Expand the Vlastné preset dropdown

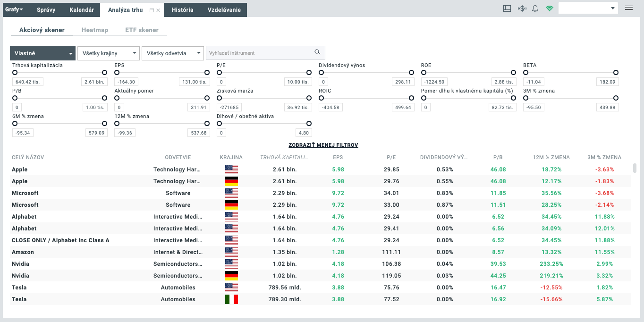click(x=43, y=53)
